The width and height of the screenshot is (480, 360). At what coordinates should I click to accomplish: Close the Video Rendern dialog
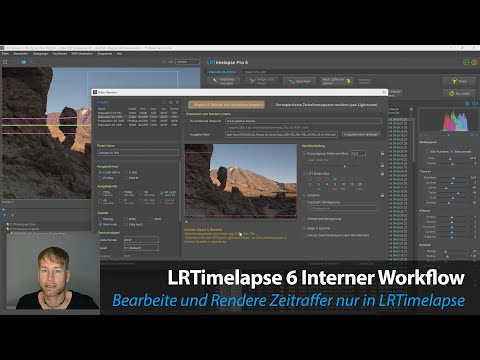click(x=384, y=92)
